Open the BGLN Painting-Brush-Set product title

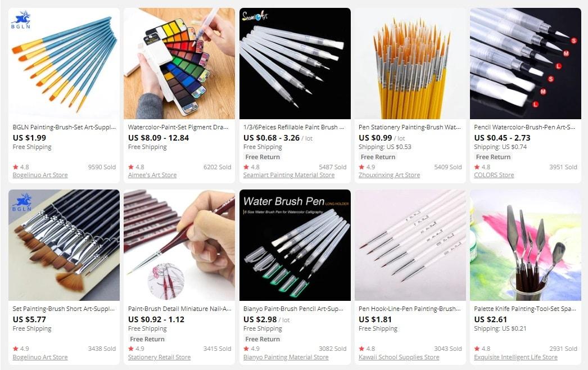coord(64,127)
